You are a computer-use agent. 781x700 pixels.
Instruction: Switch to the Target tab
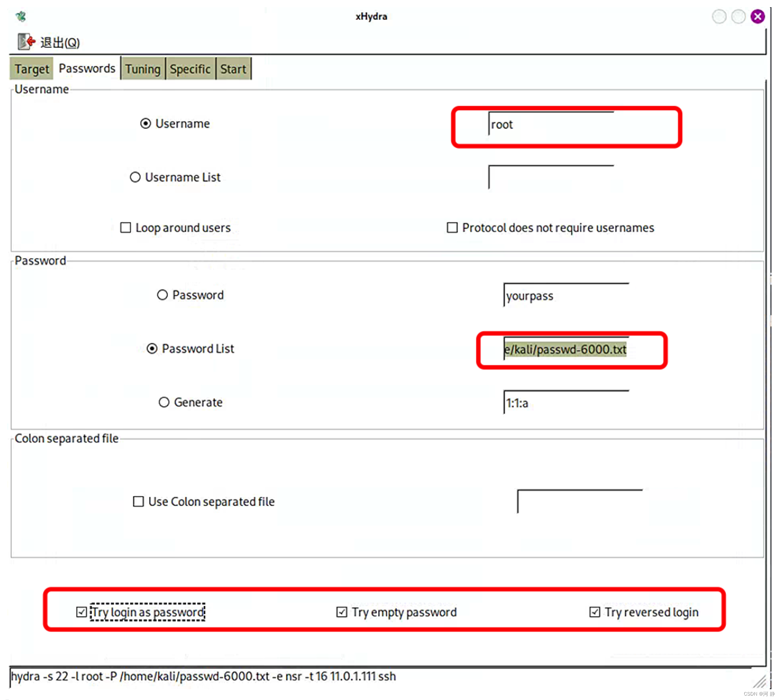click(32, 69)
